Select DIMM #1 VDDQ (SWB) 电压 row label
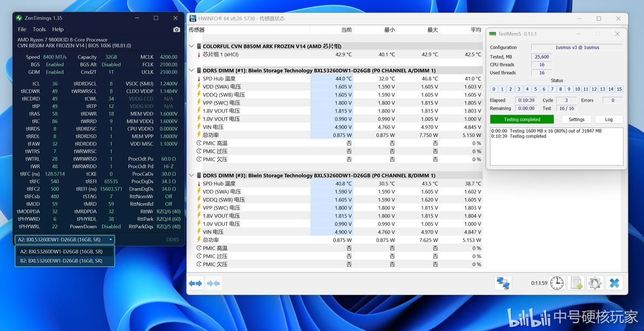This screenshot has width=644, height=331. click(224, 95)
